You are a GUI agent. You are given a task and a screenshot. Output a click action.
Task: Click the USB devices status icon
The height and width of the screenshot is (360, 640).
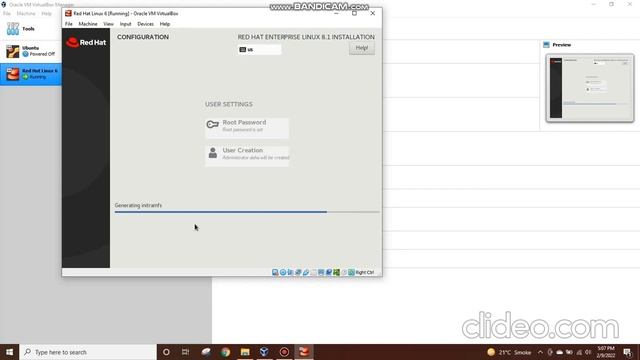click(306, 272)
